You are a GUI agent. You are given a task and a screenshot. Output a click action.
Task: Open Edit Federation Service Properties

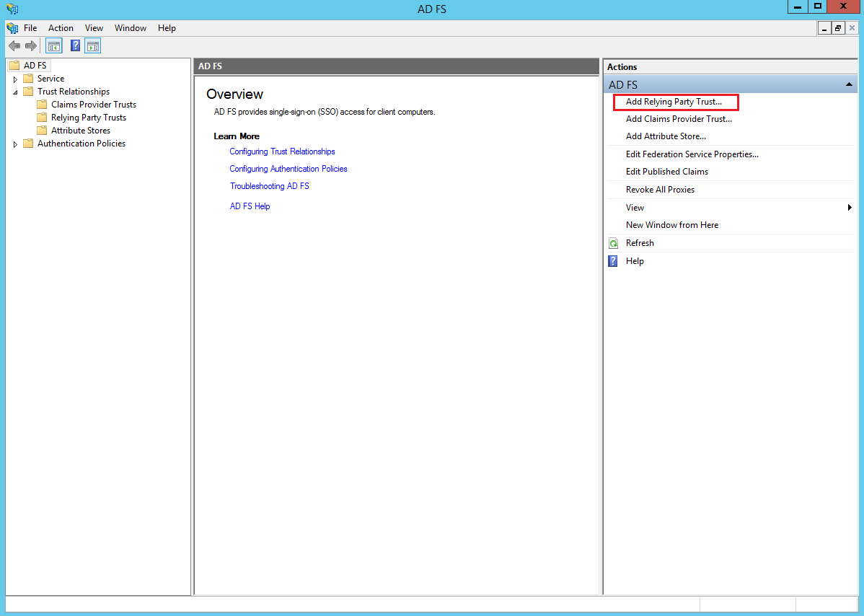click(x=692, y=154)
